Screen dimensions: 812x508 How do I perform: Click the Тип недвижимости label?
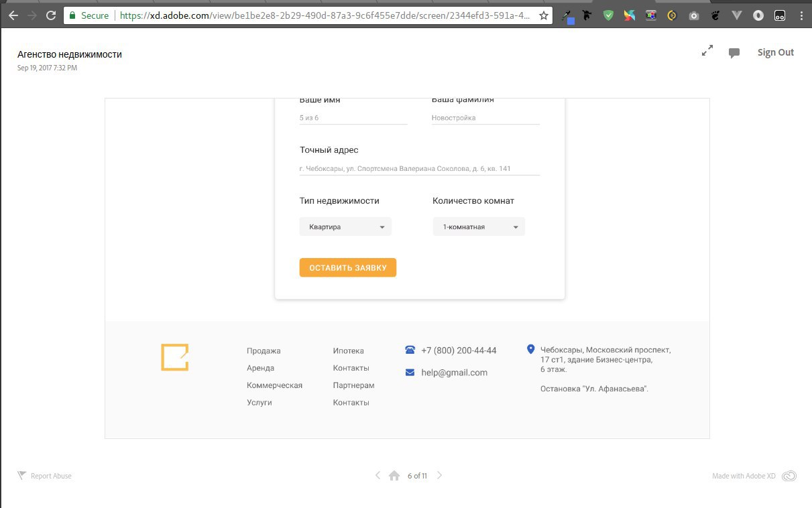339,200
